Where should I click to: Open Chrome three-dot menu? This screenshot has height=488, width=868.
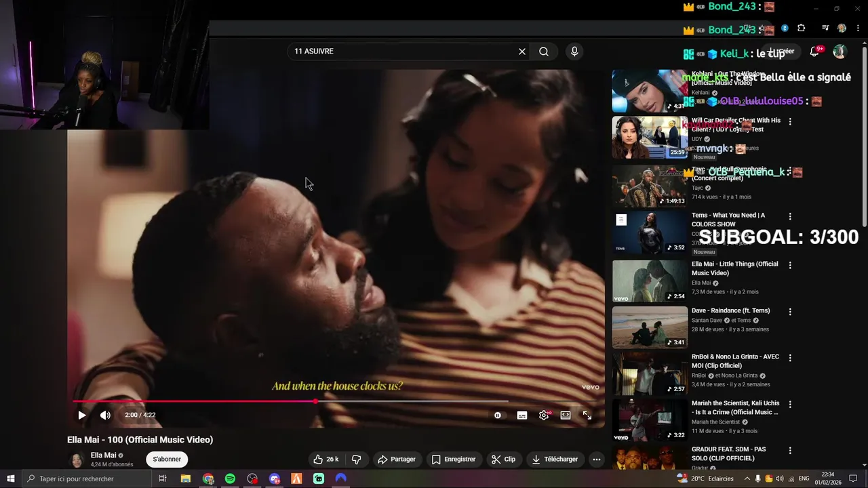click(x=858, y=28)
